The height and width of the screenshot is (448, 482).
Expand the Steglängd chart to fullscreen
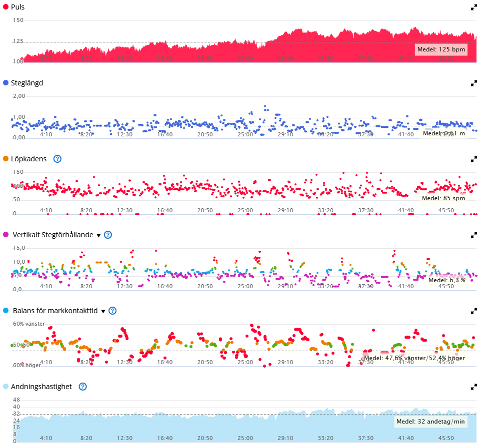tap(473, 83)
